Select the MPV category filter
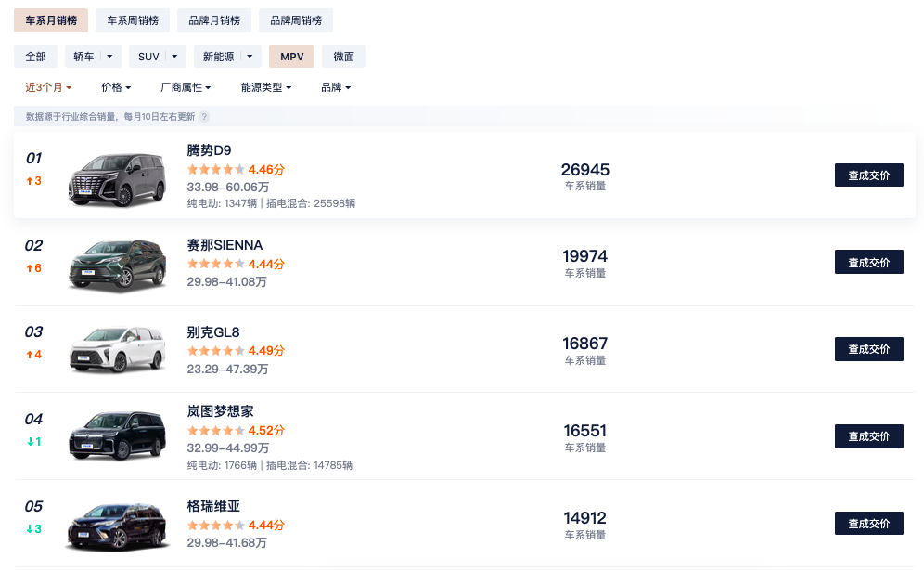Viewport: 924px width, 571px height. point(291,57)
